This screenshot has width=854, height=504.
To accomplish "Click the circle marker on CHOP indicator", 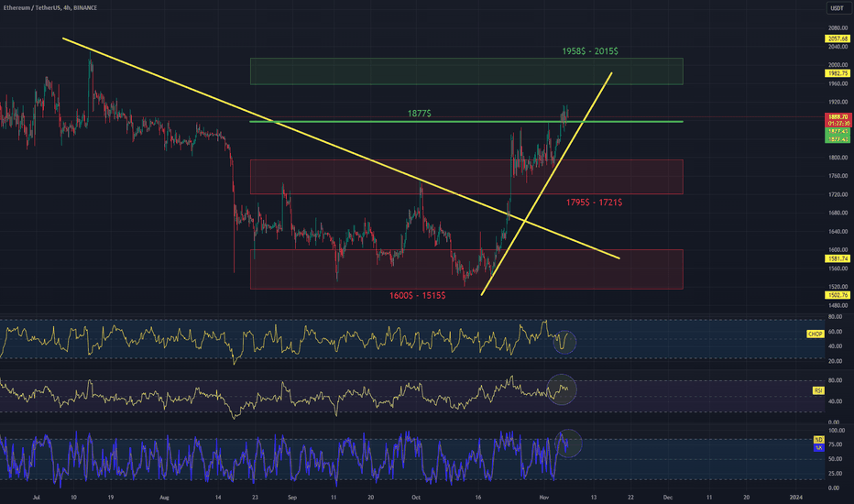I will pos(564,342).
